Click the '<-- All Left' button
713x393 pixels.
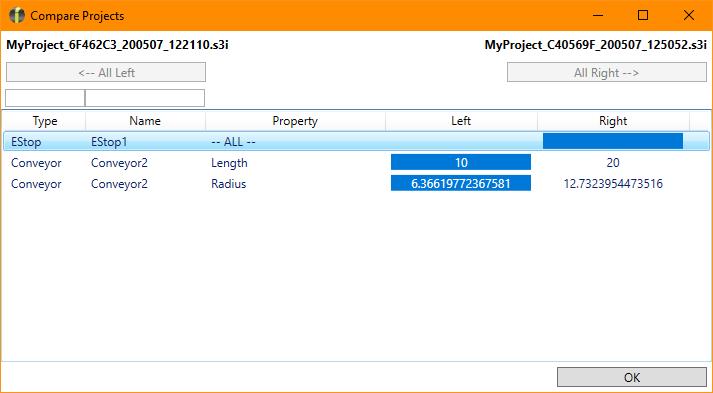106,72
